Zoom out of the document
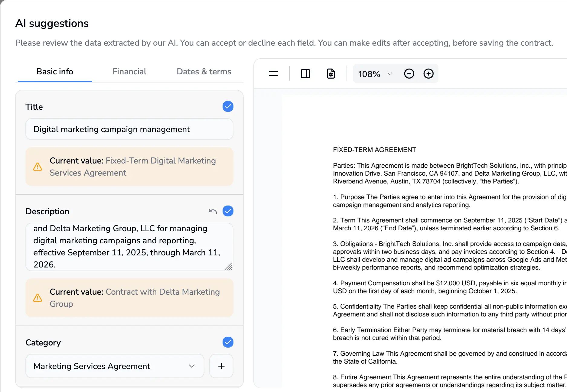 coord(409,73)
